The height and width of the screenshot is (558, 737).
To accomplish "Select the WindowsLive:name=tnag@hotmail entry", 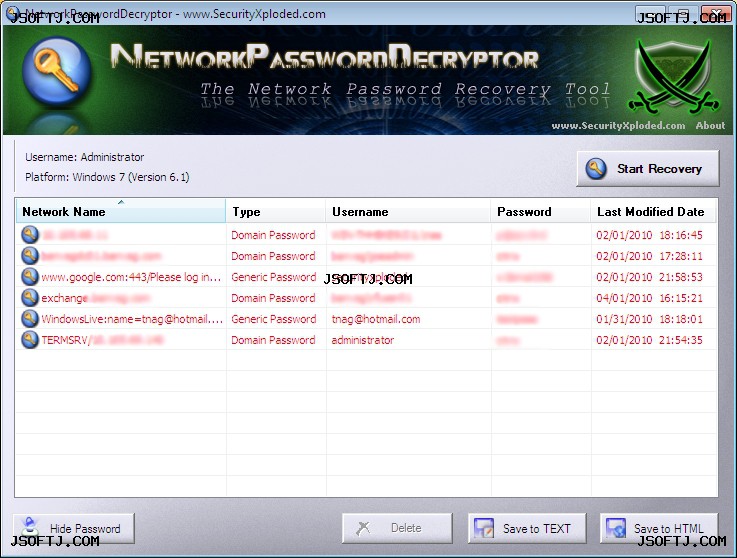I will (132, 319).
